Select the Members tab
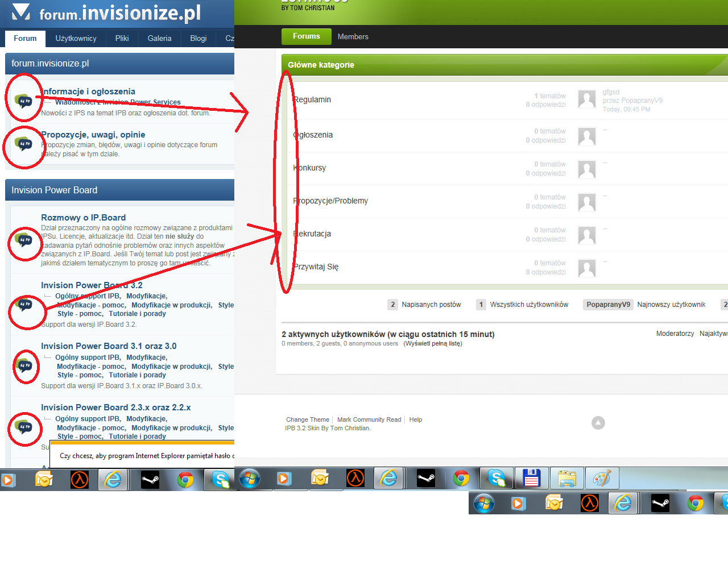Screen dimensions: 728x582 tap(353, 37)
